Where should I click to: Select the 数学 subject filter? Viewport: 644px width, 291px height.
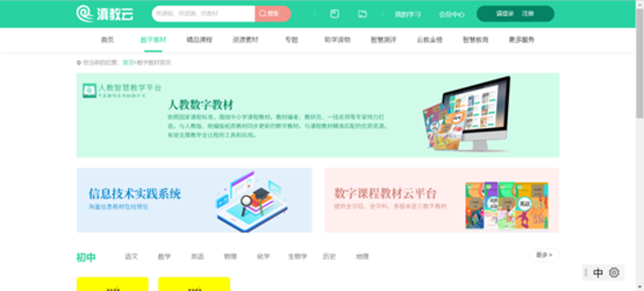tap(164, 256)
